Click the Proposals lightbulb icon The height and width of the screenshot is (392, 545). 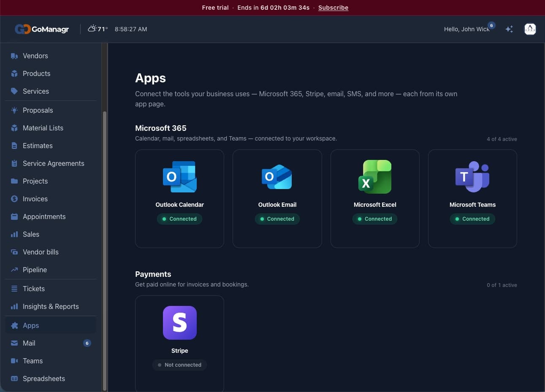(x=14, y=110)
